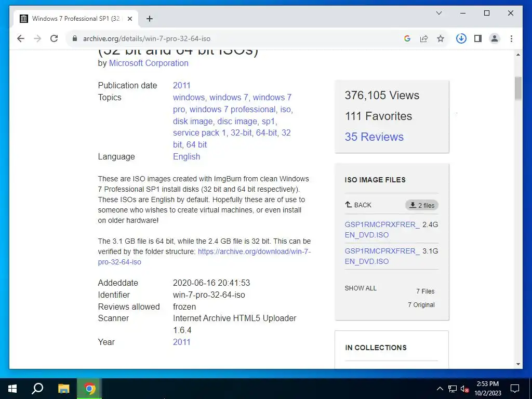Open the 35 Reviews link
This screenshot has width=532, height=399.
click(x=374, y=137)
